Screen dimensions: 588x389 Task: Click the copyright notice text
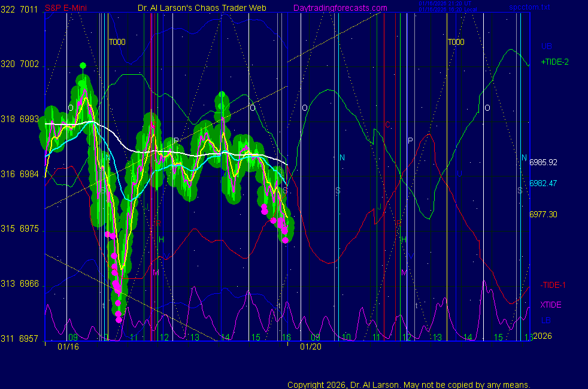[x=409, y=384]
